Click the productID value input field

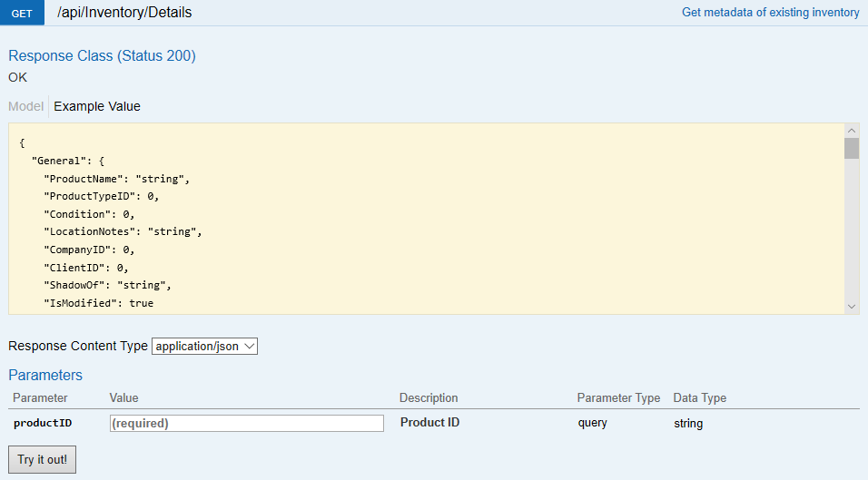(x=247, y=423)
